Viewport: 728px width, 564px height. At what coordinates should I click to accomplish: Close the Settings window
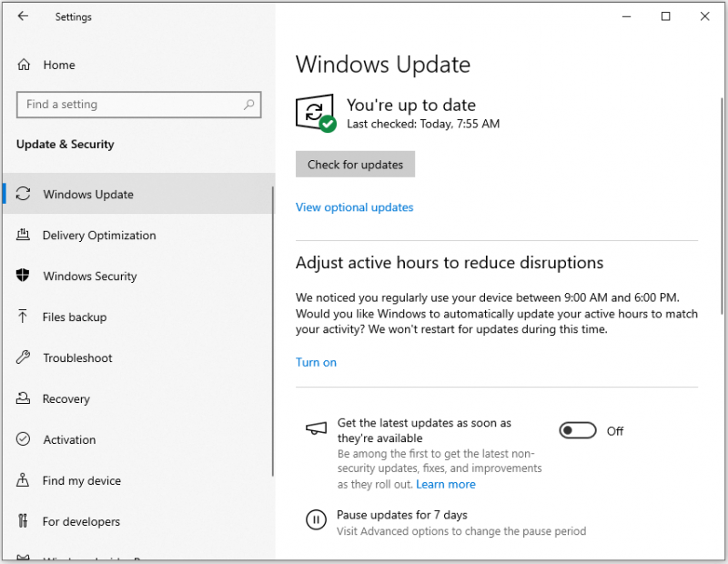(x=704, y=16)
